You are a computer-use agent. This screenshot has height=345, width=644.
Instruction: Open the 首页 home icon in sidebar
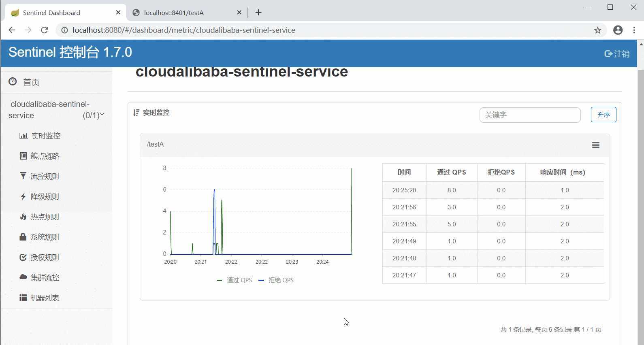(13, 81)
